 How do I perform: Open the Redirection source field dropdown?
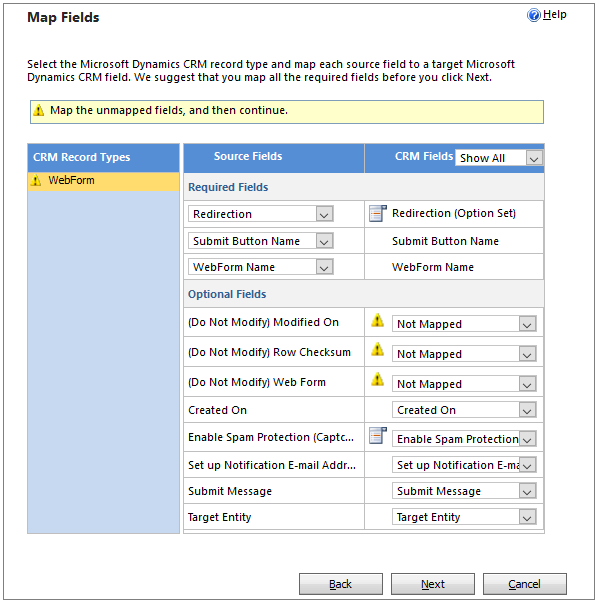point(260,214)
